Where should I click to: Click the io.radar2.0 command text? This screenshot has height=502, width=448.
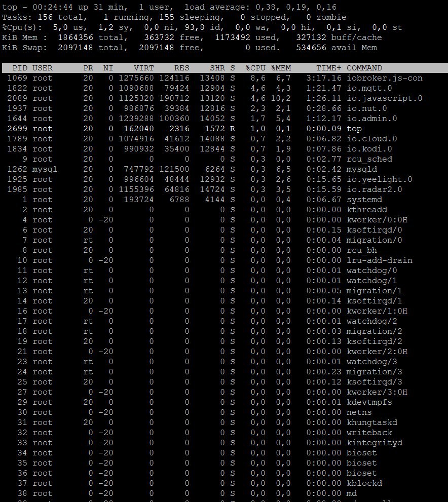375,189
